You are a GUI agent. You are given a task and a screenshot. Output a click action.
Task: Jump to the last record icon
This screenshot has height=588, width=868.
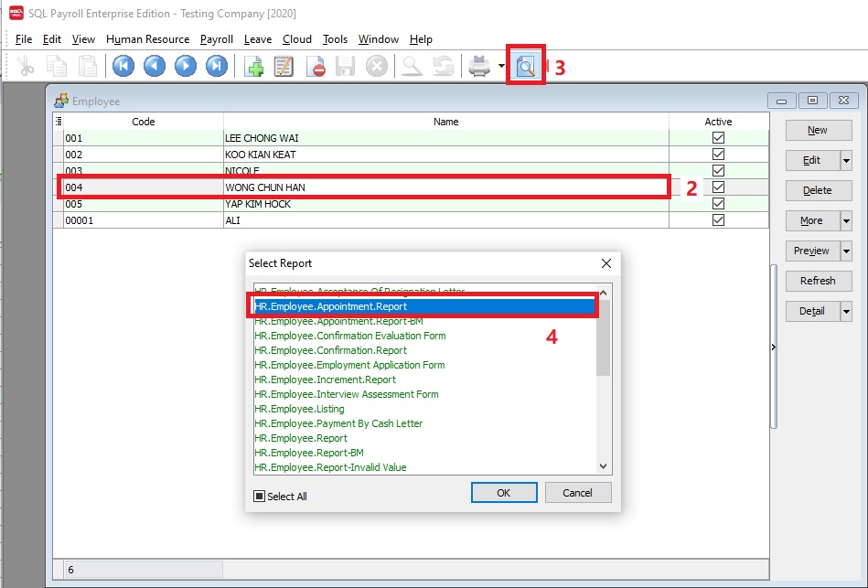point(217,66)
